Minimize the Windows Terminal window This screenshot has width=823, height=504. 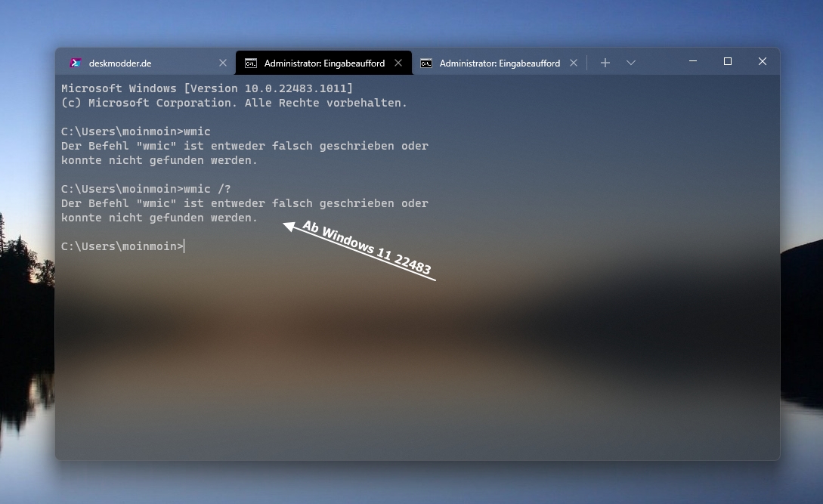tap(693, 61)
